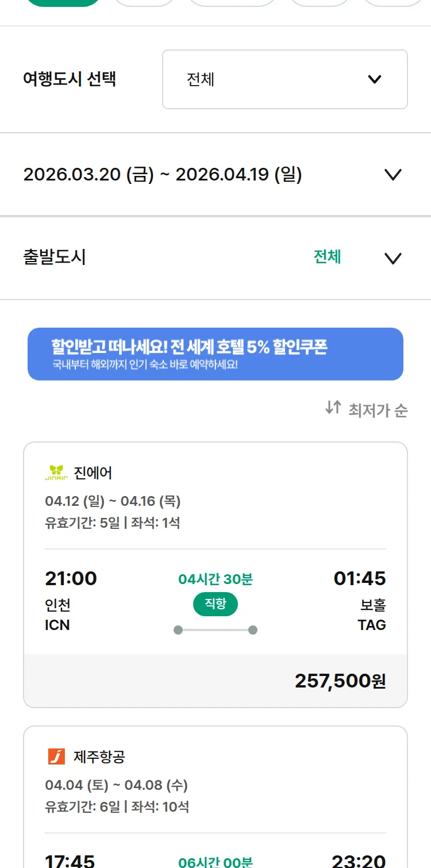Image resolution: width=431 pixels, height=868 pixels.
Task: Select the 최저가 순 sort label
Action: tap(378, 410)
